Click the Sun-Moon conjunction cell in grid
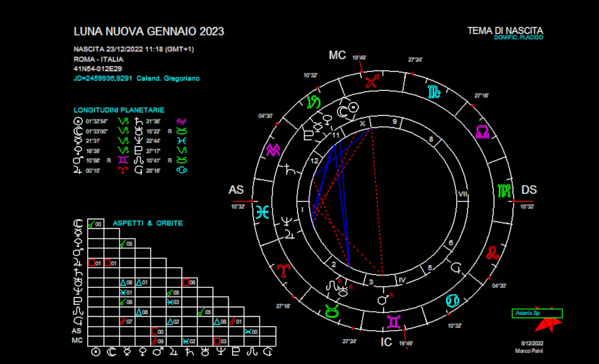The height and width of the screenshot is (364, 599). tap(96, 224)
